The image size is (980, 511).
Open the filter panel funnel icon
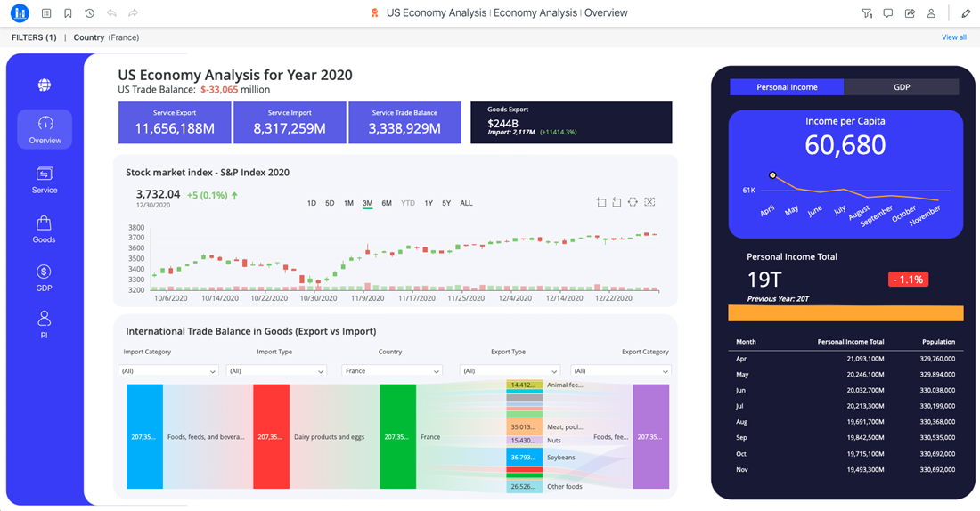[866, 13]
